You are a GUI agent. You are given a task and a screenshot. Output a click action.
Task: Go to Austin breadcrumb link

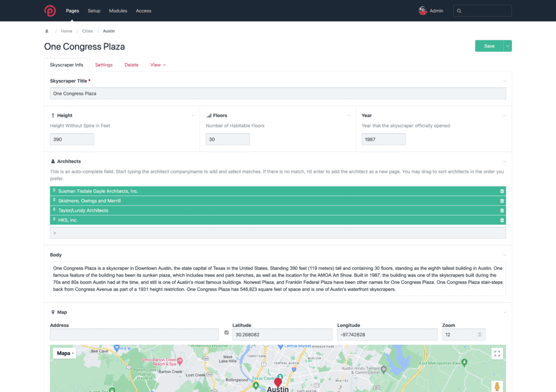click(109, 31)
